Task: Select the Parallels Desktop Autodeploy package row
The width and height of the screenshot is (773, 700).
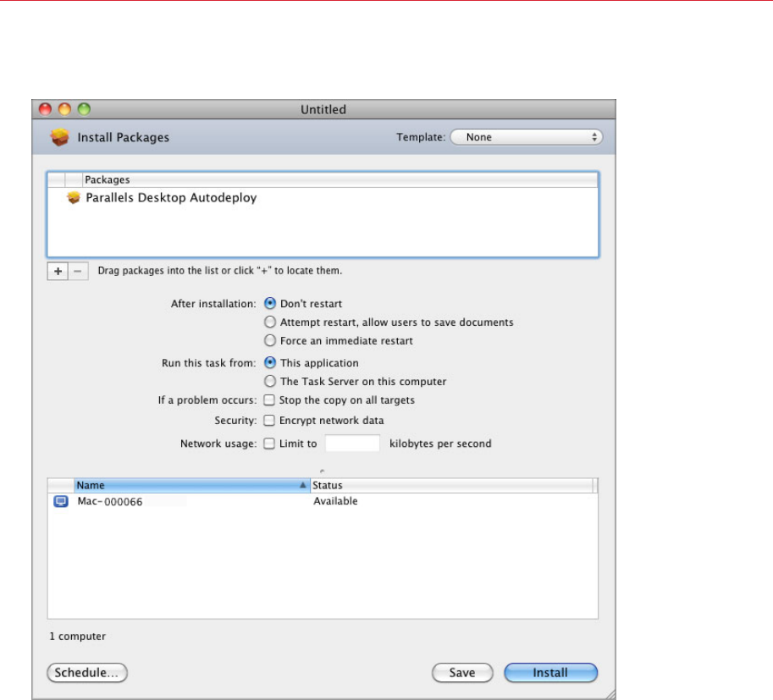Action: pyautogui.click(x=323, y=198)
